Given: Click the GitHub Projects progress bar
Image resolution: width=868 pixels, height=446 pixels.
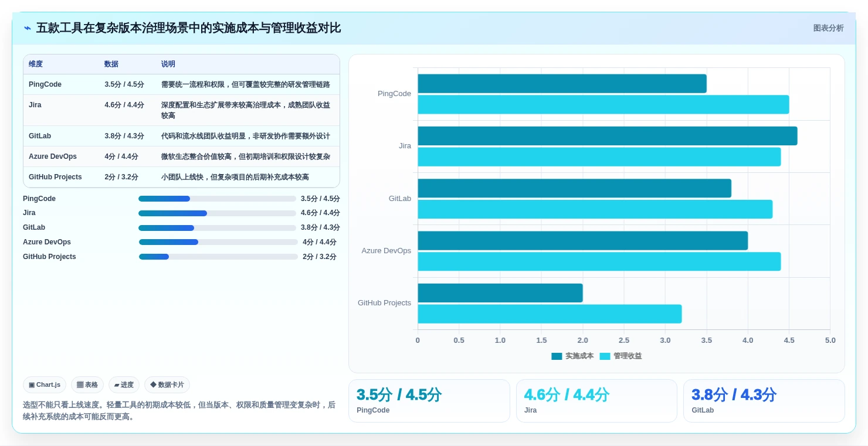Looking at the screenshot, I should click(x=218, y=257).
